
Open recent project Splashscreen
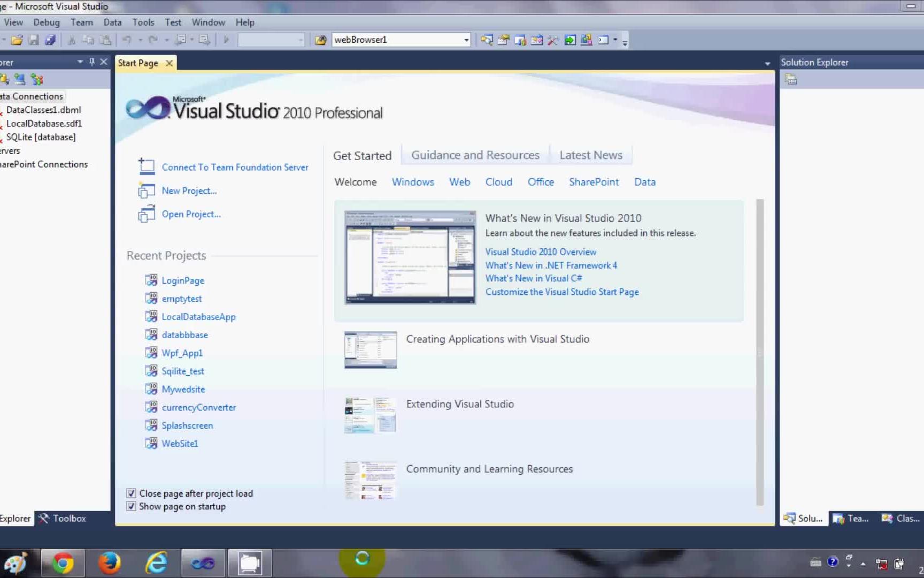pos(187,425)
